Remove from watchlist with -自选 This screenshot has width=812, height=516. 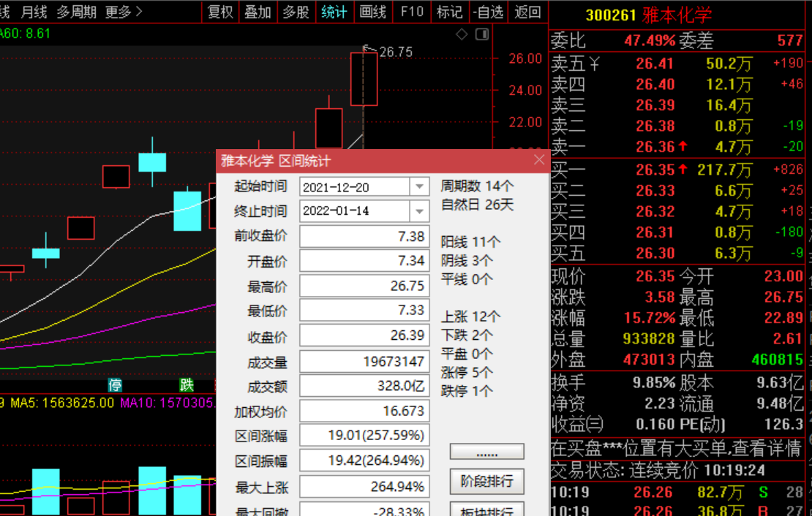(x=488, y=12)
